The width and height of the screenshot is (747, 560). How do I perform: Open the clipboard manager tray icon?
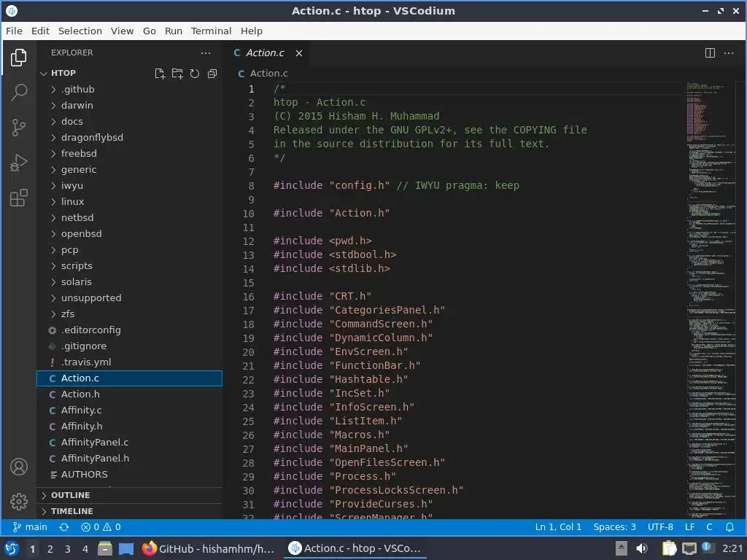point(669,548)
